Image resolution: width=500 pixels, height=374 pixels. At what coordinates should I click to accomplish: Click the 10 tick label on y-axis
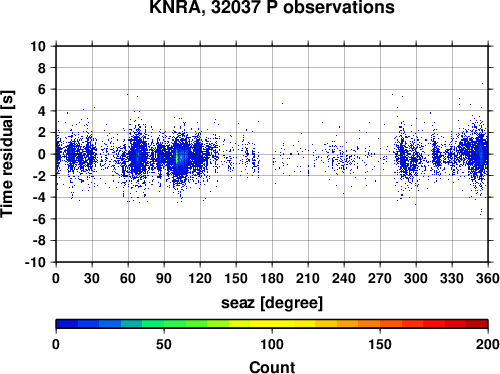click(x=38, y=46)
